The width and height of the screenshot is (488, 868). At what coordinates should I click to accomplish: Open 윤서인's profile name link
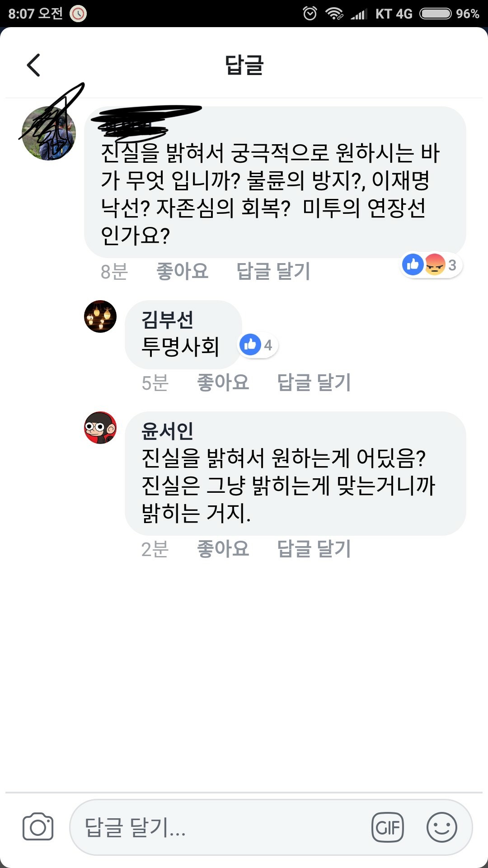[167, 431]
